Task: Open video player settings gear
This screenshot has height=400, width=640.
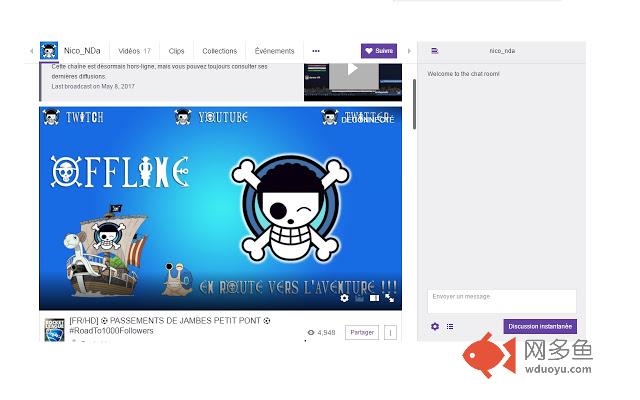Action: tap(344, 297)
